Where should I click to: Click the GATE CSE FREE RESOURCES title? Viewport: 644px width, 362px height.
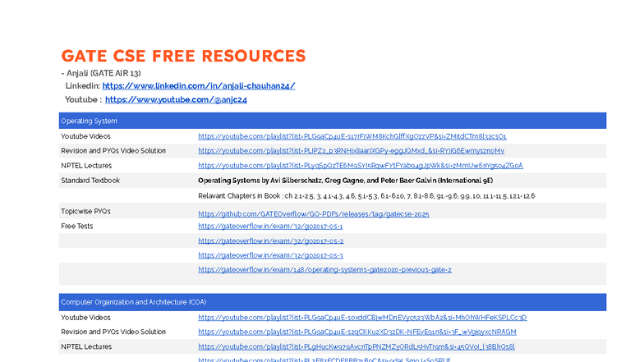click(184, 56)
